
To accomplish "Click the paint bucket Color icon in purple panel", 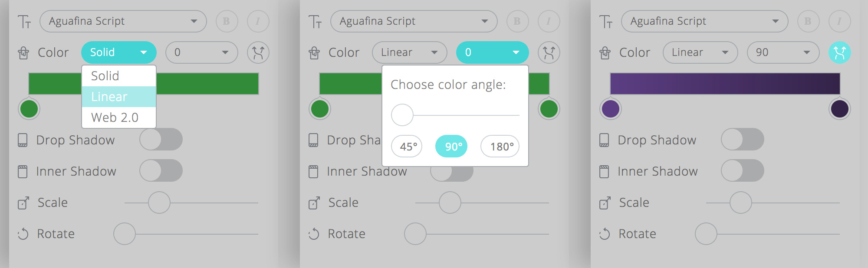I will click(x=605, y=53).
